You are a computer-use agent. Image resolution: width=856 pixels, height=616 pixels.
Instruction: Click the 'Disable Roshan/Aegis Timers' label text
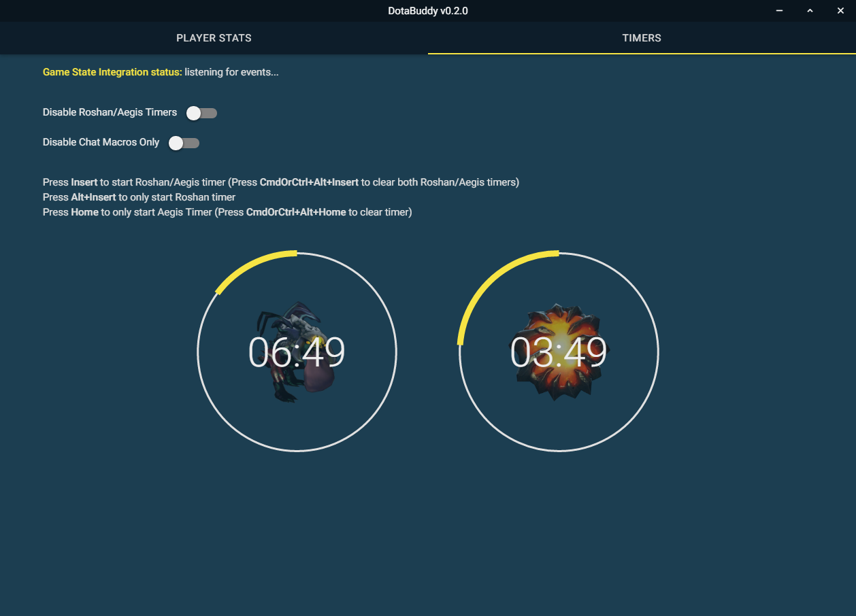pos(110,112)
